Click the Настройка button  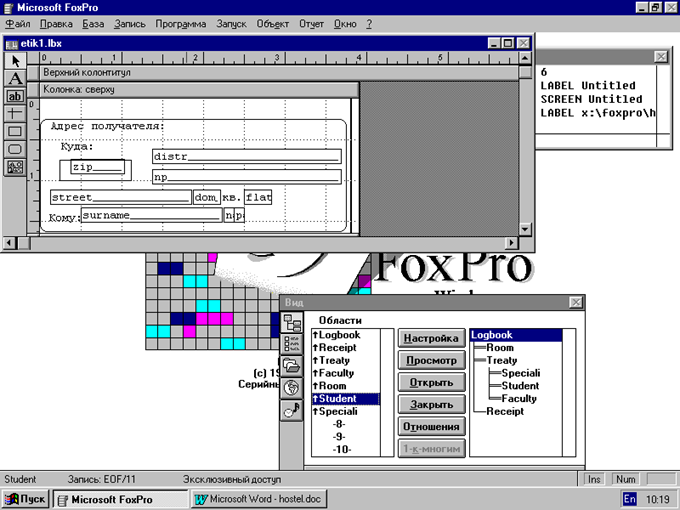tap(432, 338)
